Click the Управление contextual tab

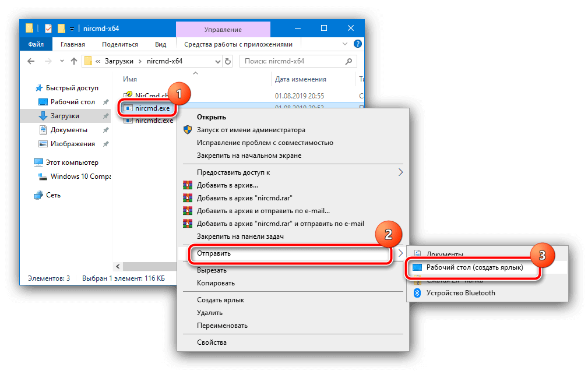(223, 30)
